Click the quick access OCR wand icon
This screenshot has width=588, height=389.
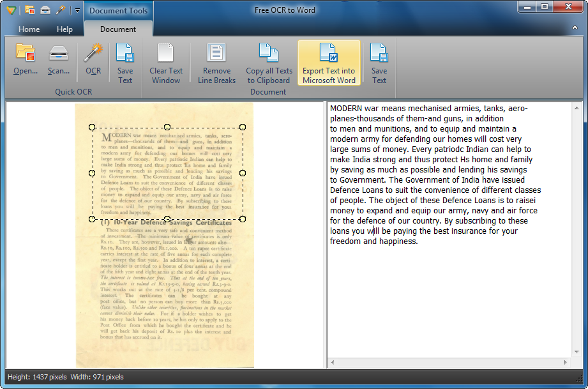pyautogui.click(x=61, y=10)
